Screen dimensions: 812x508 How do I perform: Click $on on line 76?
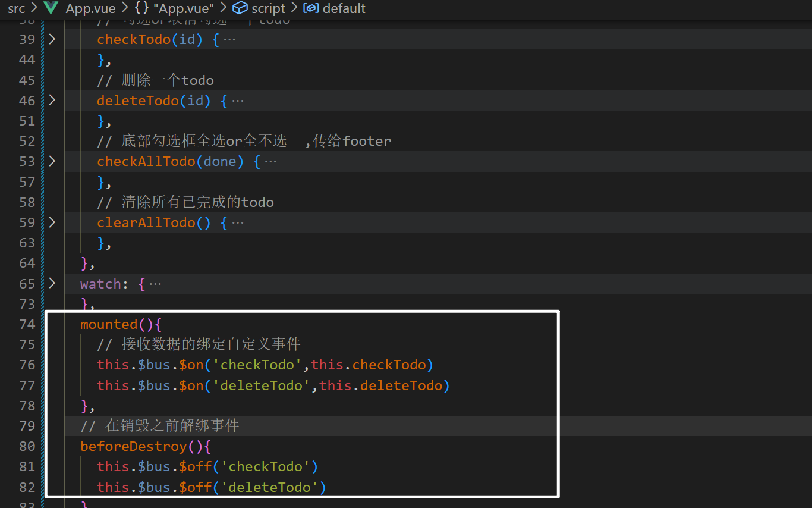pos(191,365)
